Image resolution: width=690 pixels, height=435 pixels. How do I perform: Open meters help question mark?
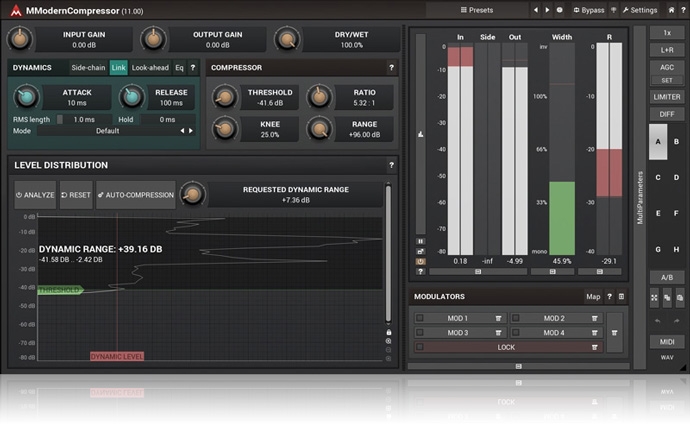tap(420, 271)
